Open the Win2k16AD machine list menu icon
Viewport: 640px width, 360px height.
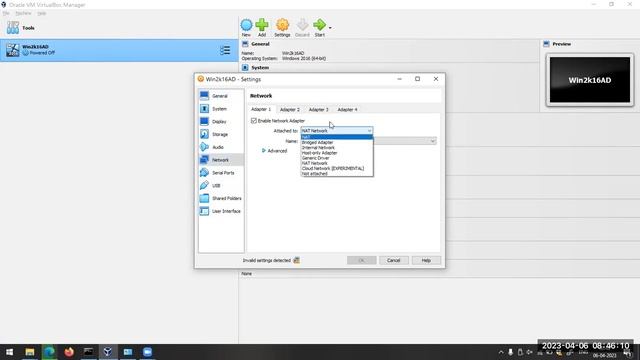pyautogui.click(x=225, y=50)
